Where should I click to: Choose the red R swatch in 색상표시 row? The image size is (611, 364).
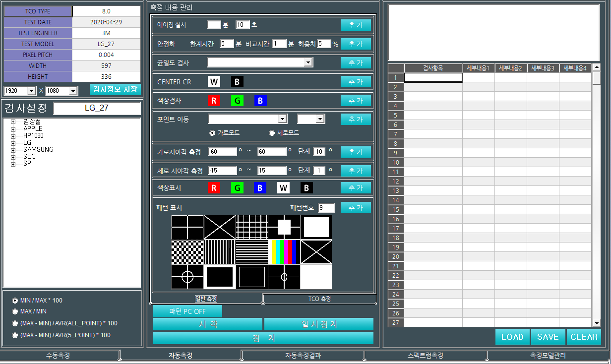pyautogui.click(x=214, y=188)
